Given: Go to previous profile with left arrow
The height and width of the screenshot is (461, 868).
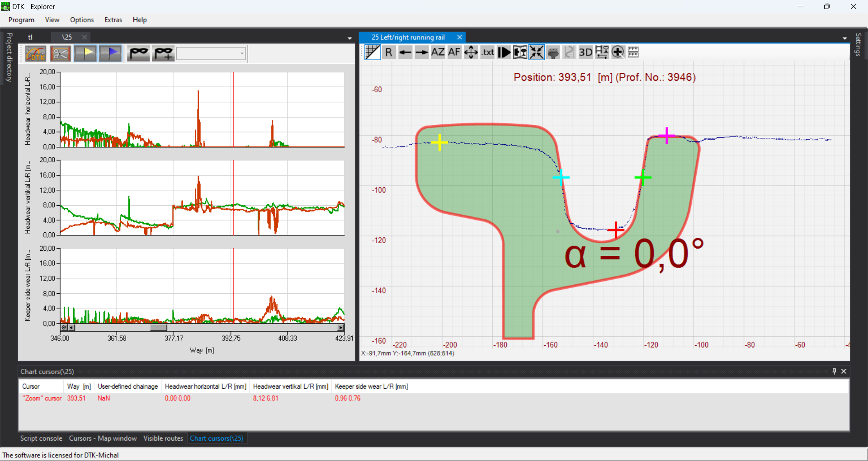Looking at the screenshot, I should [x=405, y=52].
